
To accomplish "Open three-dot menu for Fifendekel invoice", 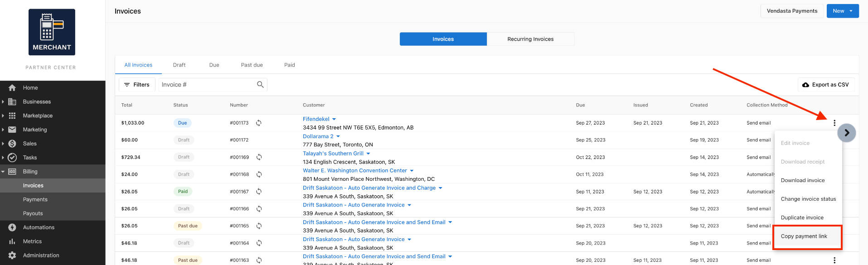I will pos(834,123).
